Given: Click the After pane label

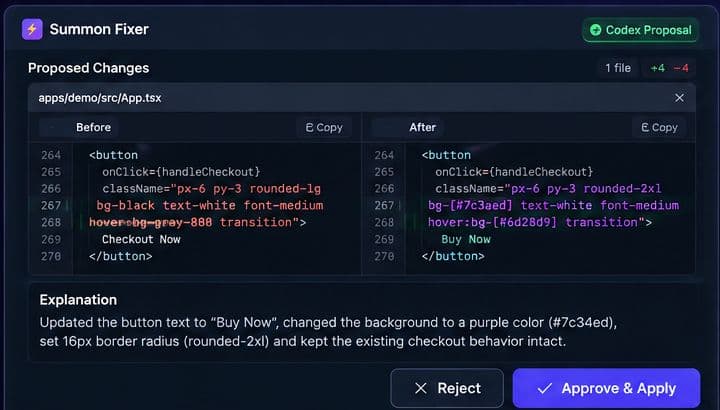Looking at the screenshot, I should coord(422,127).
